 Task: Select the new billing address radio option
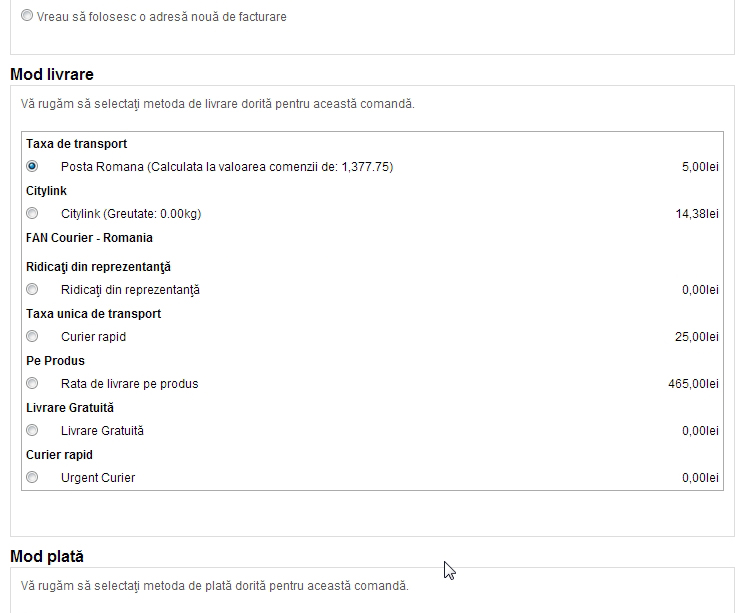point(26,16)
